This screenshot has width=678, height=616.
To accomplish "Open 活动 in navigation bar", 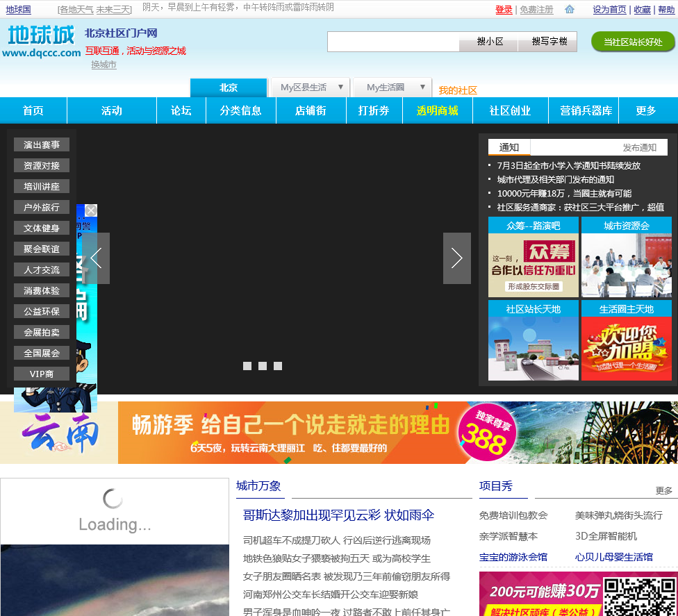I will coord(112,110).
